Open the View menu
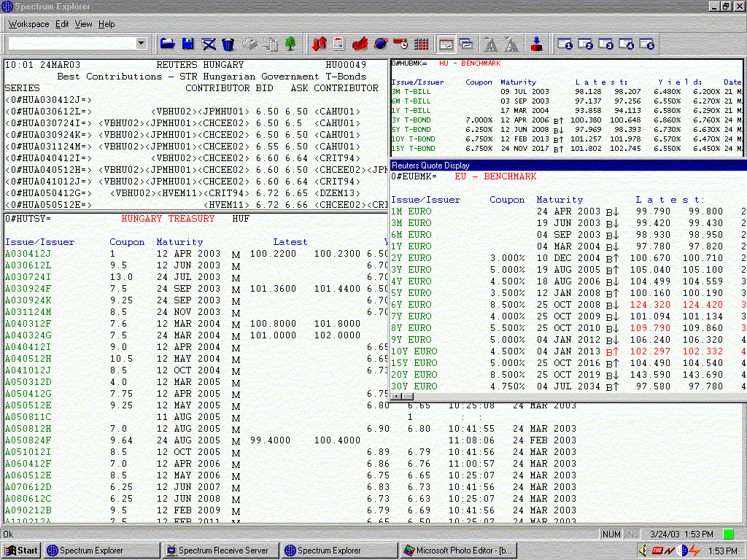The width and height of the screenshot is (747, 560). coord(83,24)
